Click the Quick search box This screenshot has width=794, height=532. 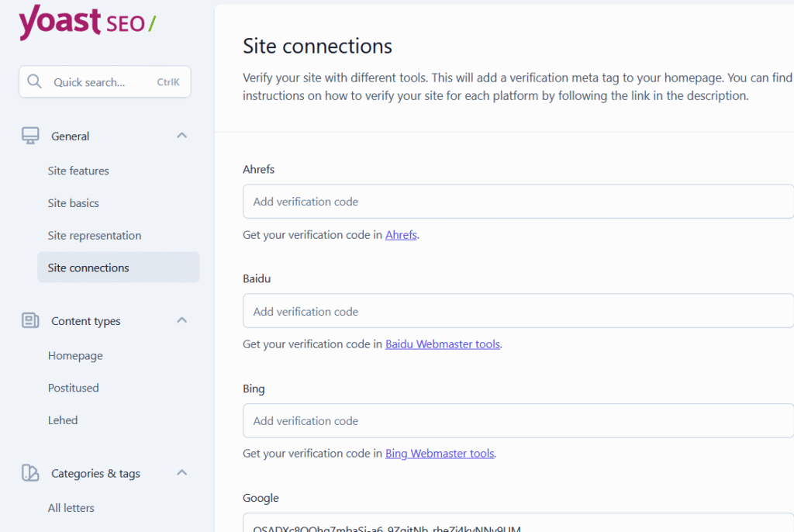[105, 82]
